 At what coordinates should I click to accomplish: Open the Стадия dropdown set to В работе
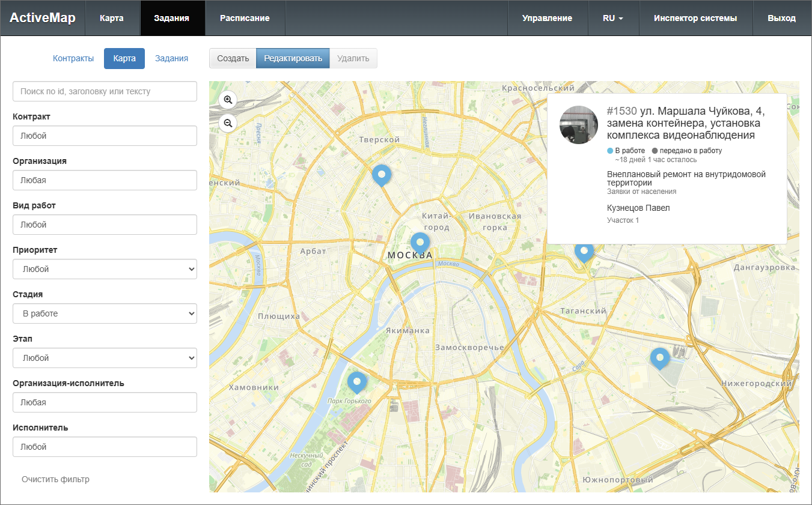[105, 313]
